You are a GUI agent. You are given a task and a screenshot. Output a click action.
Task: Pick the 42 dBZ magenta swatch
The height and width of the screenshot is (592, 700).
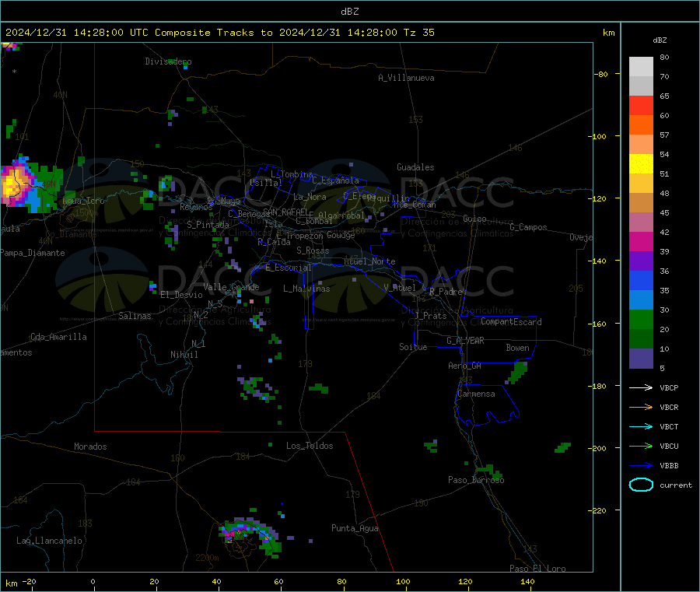[x=641, y=241]
